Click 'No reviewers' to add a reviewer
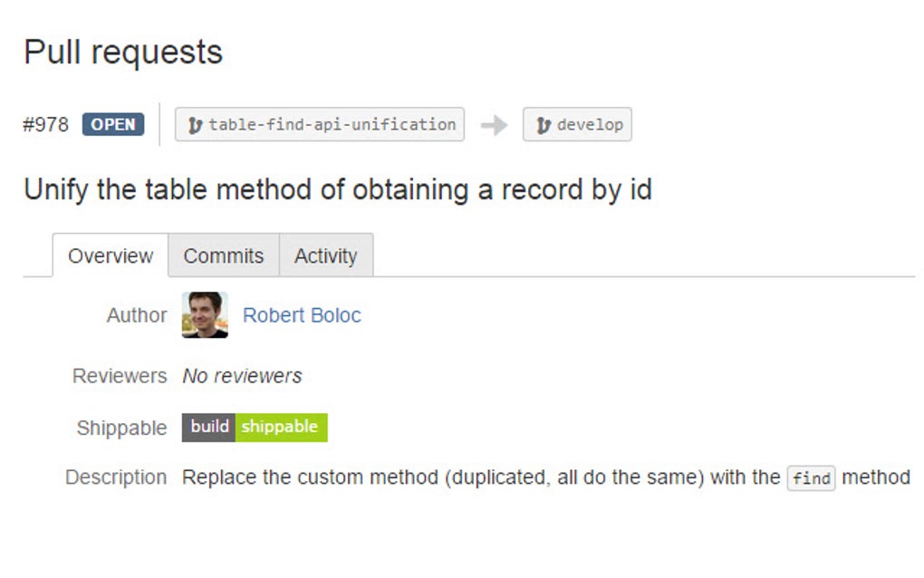This screenshot has height=578, width=924. [240, 376]
